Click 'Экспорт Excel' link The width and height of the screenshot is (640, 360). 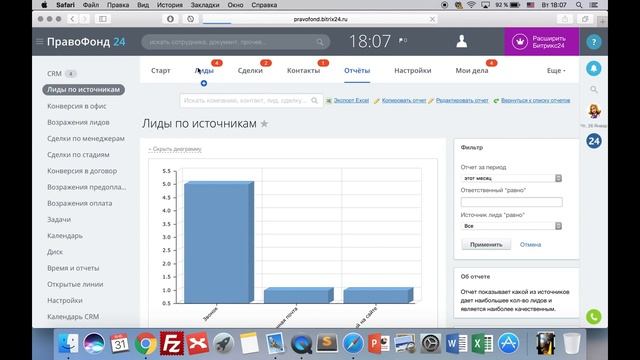pos(351,100)
